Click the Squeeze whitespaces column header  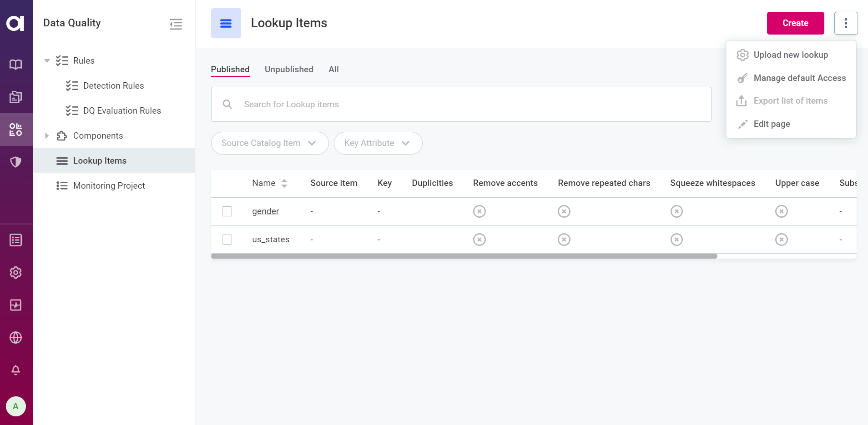pyautogui.click(x=713, y=183)
